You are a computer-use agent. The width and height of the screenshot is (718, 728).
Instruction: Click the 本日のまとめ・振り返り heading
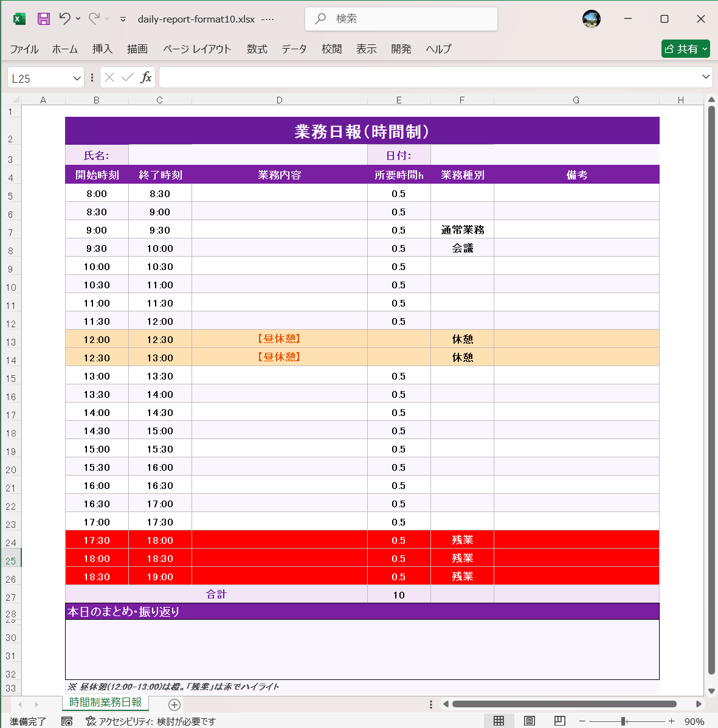(x=362, y=611)
